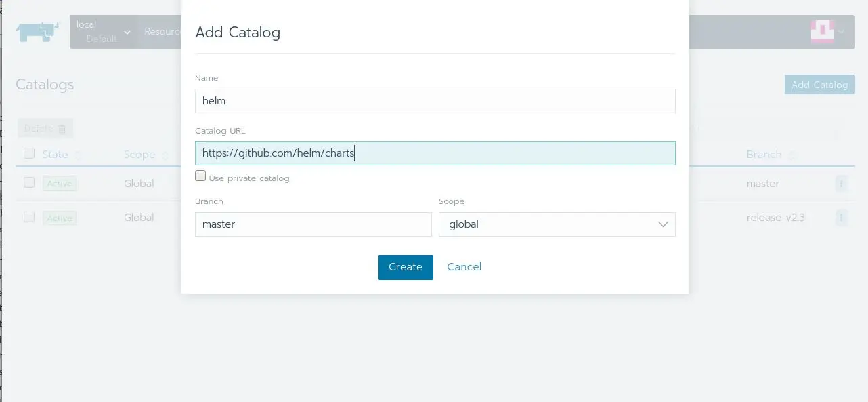Enable the Use private catalog checkbox
Viewport: 868px width, 402px height.
(200, 176)
